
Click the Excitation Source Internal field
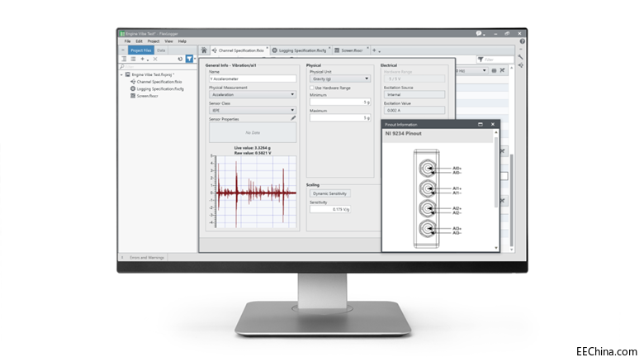[414, 94]
